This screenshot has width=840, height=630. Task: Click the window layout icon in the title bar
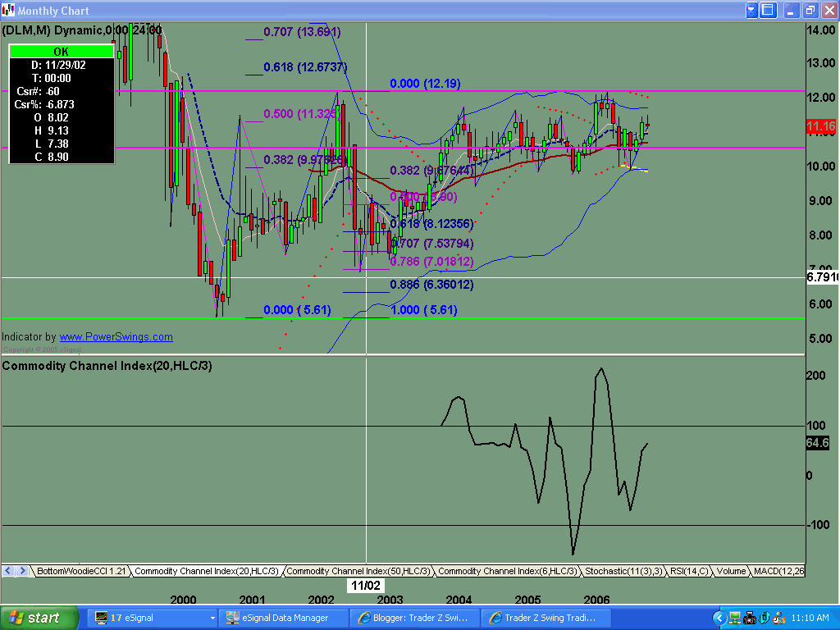[768, 10]
